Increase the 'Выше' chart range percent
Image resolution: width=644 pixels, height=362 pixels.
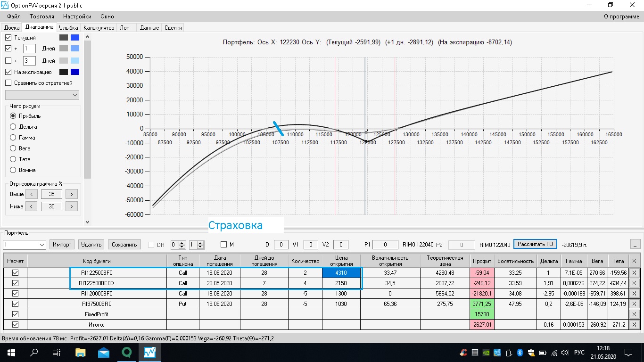click(72, 194)
